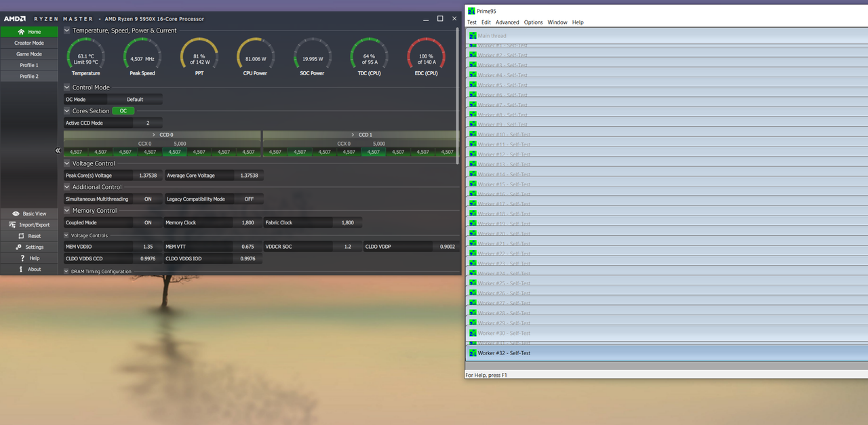This screenshot has height=425, width=868.
Task: Click the Worker #22 window icon
Action: coord(473,254)
